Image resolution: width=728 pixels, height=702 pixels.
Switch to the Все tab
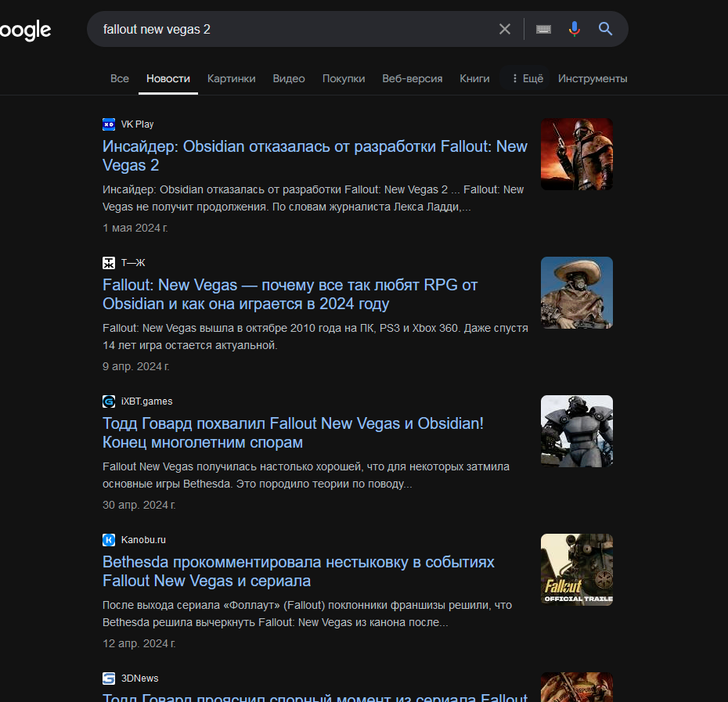(x=120, y=78)
